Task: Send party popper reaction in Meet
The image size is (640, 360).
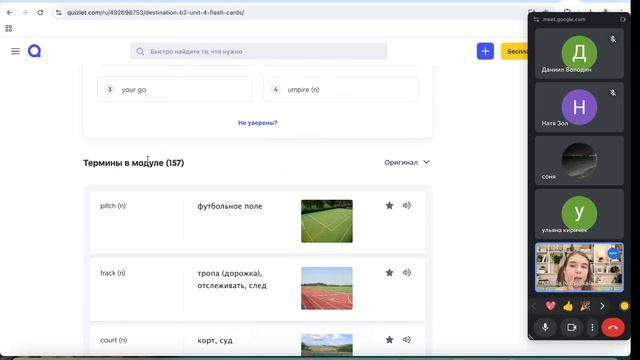Action: click(585, 306)
